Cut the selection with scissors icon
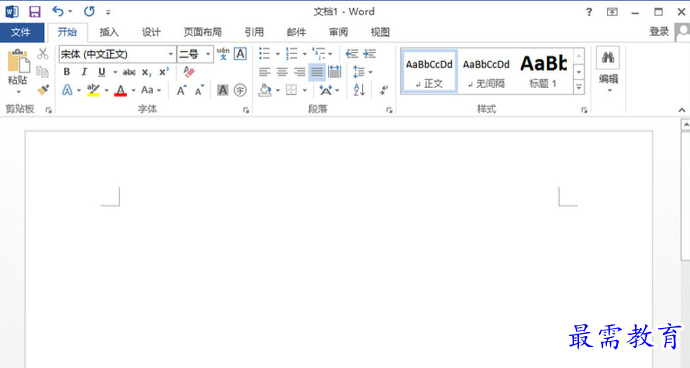Viewport: 690px width, 368px height. (x=43, y=54)
